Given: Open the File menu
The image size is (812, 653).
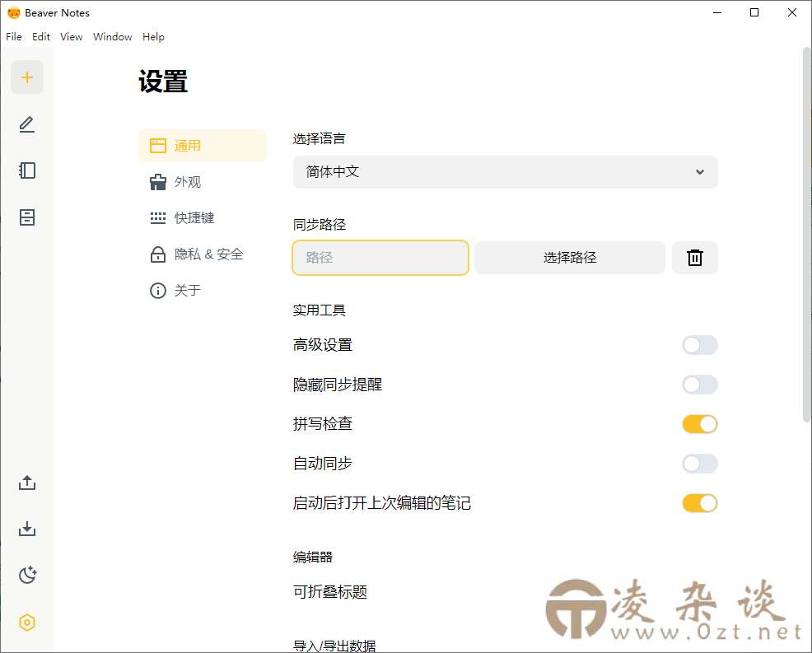Looking at the screenshot, I should click(14, 37).
